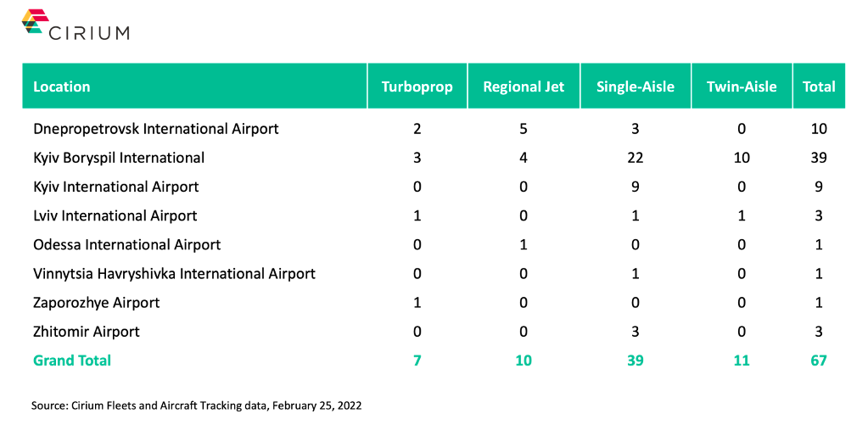This screenshot has width=868, height=436.
Task: Click the Cirium Fleets source note
Action: coord(197,405)
